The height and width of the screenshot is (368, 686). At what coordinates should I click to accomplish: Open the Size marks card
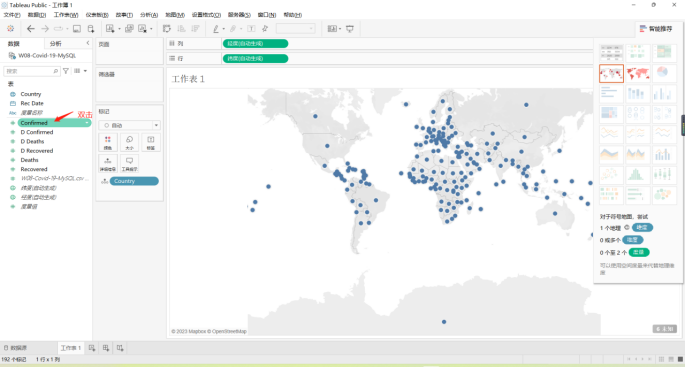tap(129, 143)
